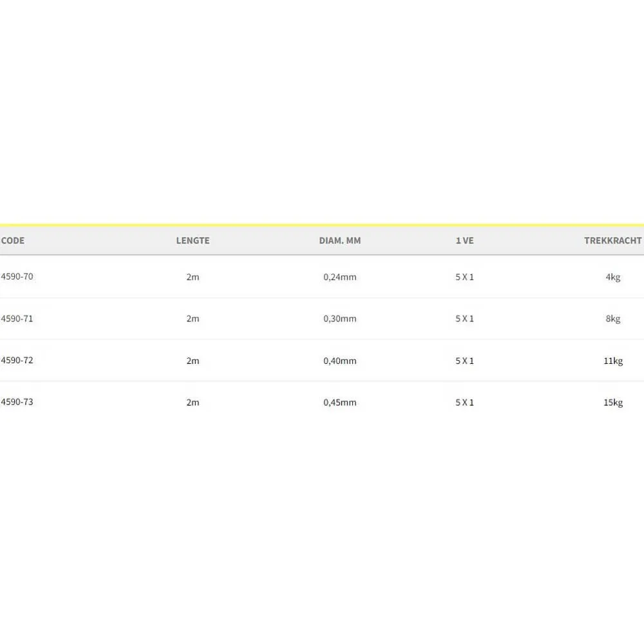Select the DIAM. MM column header
The height and width of the screenshot is (644, 644).
point(339,240)
